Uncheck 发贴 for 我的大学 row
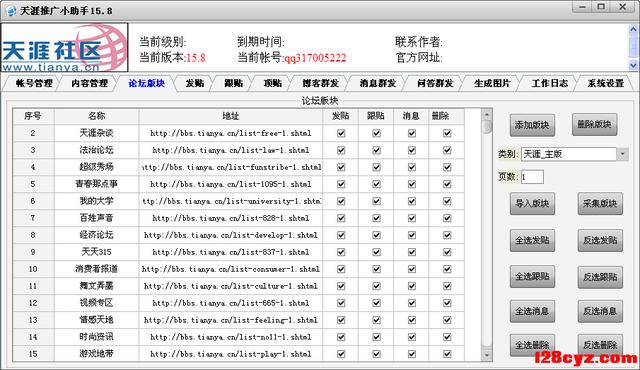640x370 pixels. point(341,201)
